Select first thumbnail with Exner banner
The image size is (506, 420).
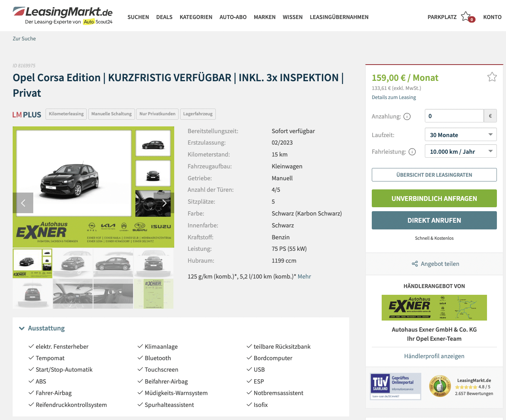click(x=32, y=263)
